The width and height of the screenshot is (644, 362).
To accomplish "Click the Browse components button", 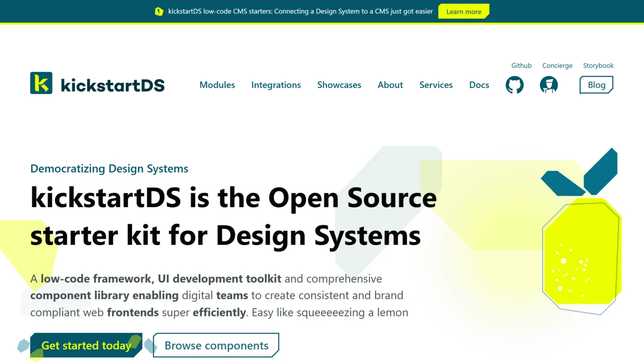I will (216, 345).
